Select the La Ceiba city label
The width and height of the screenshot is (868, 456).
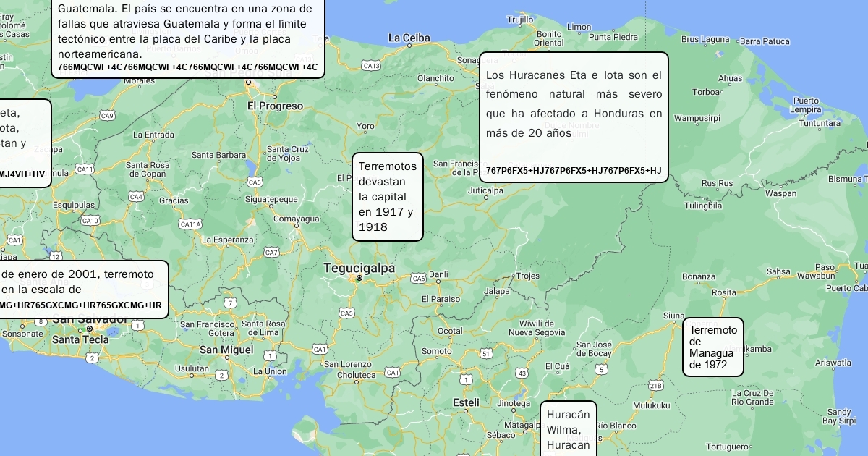pos(409,38)
